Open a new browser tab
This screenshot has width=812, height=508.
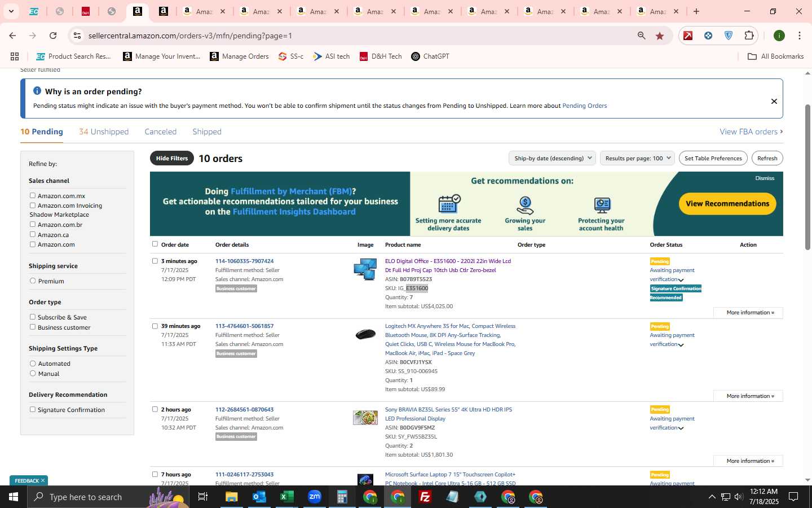[696, 11]
